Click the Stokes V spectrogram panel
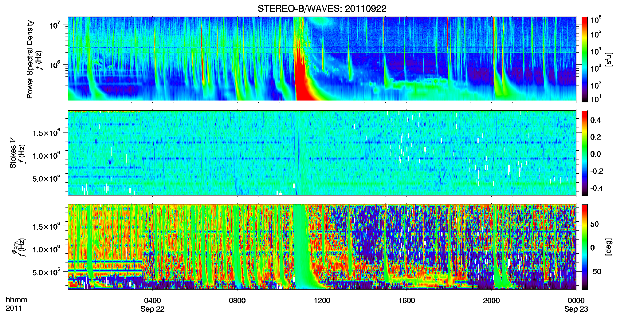The height and width of the screenshot is (332, 644). pyautogui.click(x=322, y=153)
